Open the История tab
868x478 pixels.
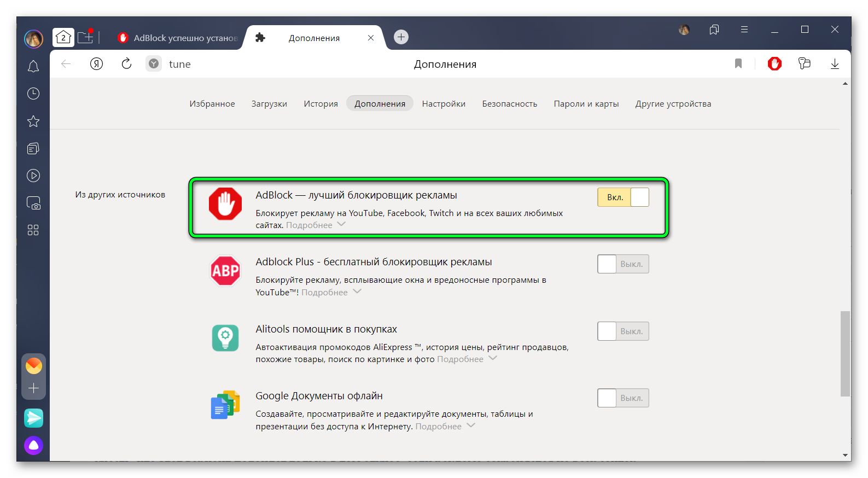point(321,104)
